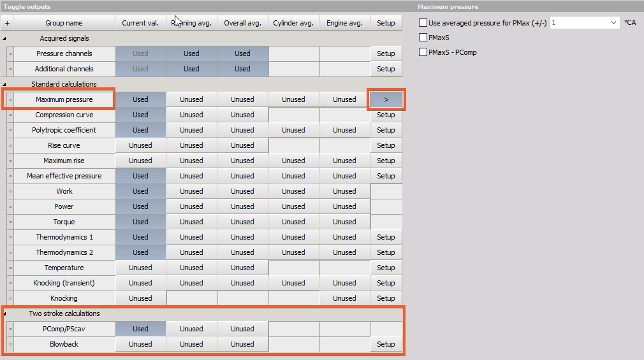The width and height of the screenshot is (644, 360).
Task: Click the Group name column header
Action: (x=64, y=23)
